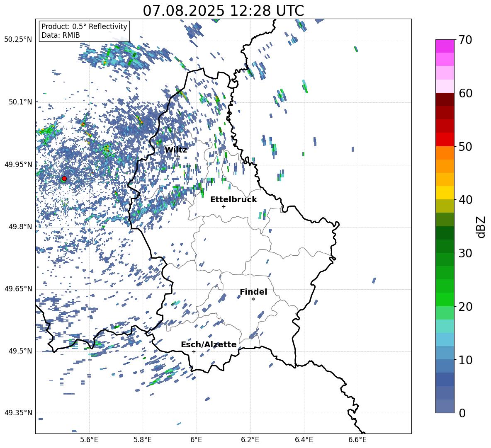Click the 49.5°N latitude label

(x=20, y=351)
